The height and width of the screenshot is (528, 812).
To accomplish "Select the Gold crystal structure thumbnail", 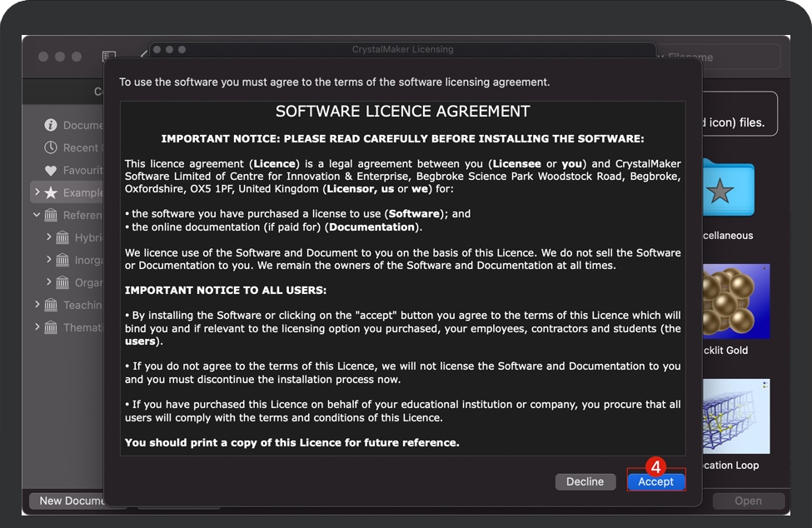I will [736, 301].
